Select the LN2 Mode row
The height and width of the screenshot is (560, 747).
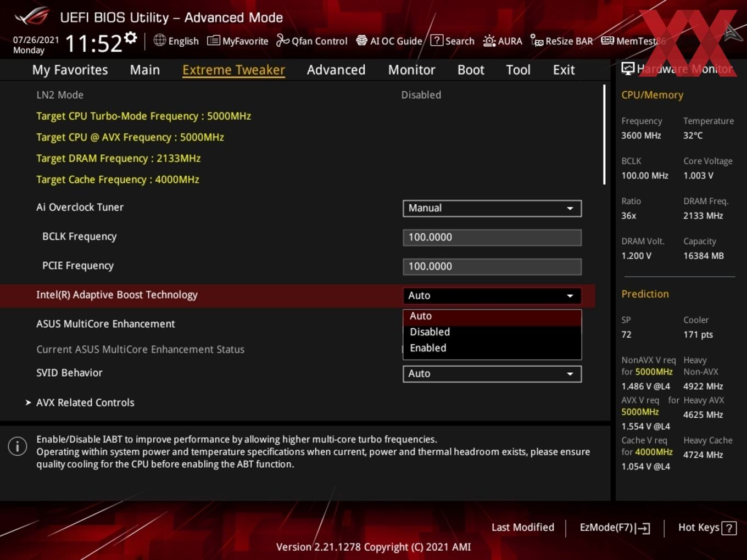click(x=297, y=95)
